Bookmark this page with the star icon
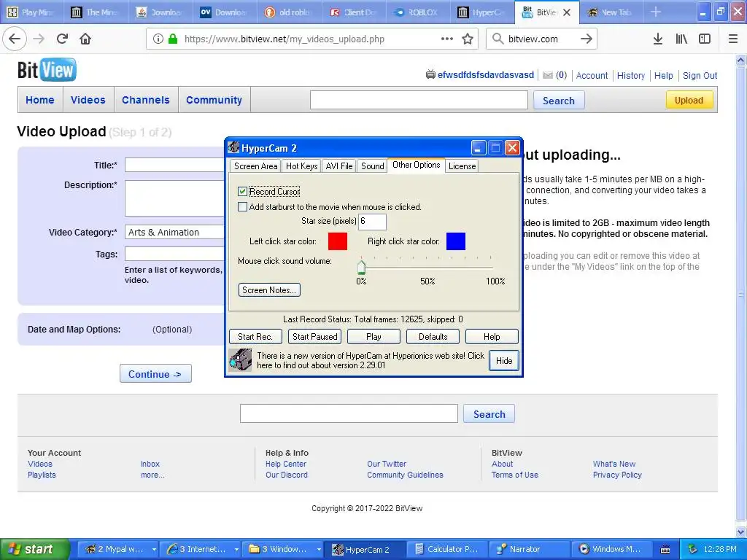747x560 pixels. 468,39
